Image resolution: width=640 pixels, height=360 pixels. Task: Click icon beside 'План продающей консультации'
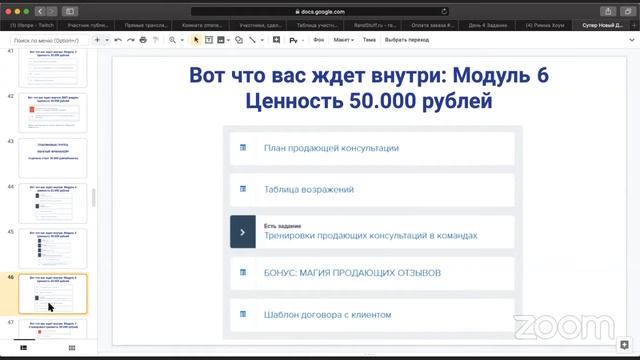[243, 148]
